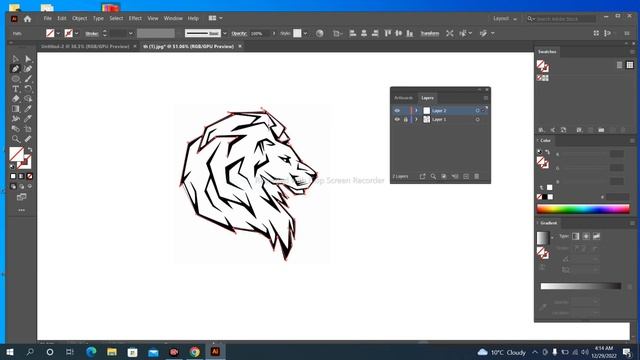The image size is (640, 360).
Task: Click Recolor Artwork wheel icon
Action: click(320, 33)
